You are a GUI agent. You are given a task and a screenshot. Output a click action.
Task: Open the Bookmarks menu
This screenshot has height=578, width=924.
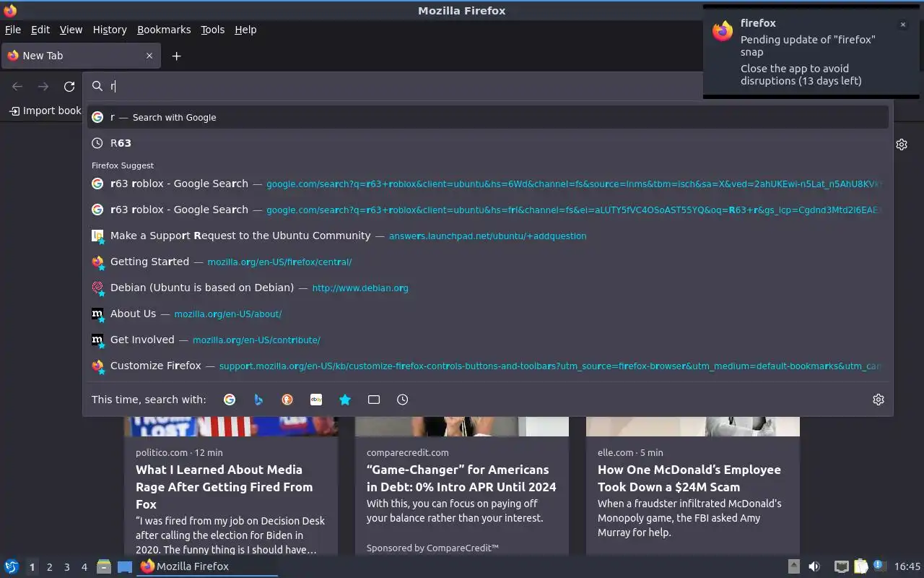click(164, 30)
